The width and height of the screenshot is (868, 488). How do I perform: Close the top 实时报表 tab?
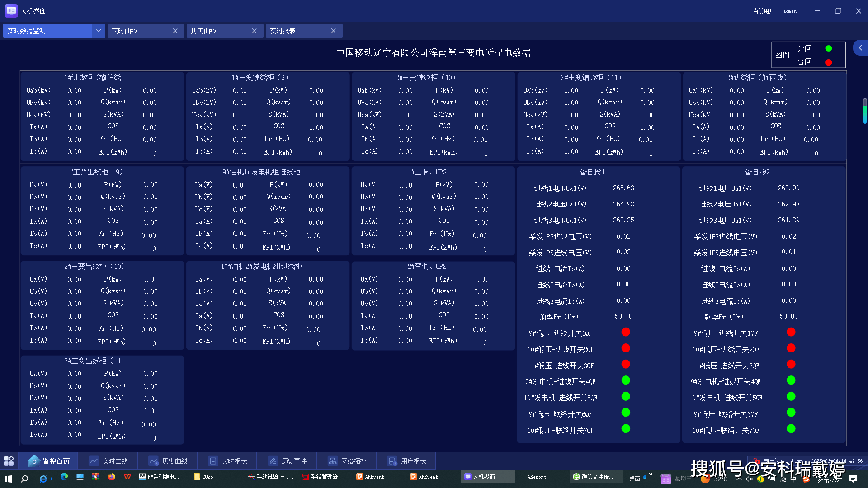pyautogui.click(x=333, y=31)
